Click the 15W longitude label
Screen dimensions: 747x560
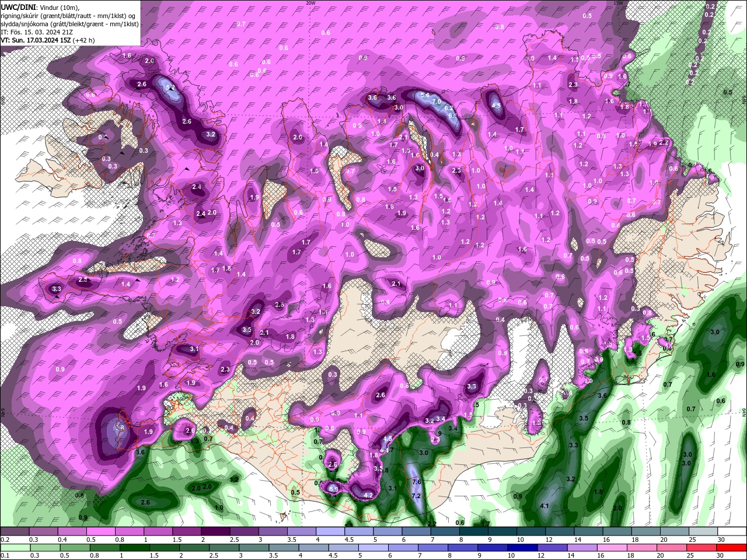(x=619, y=3)
